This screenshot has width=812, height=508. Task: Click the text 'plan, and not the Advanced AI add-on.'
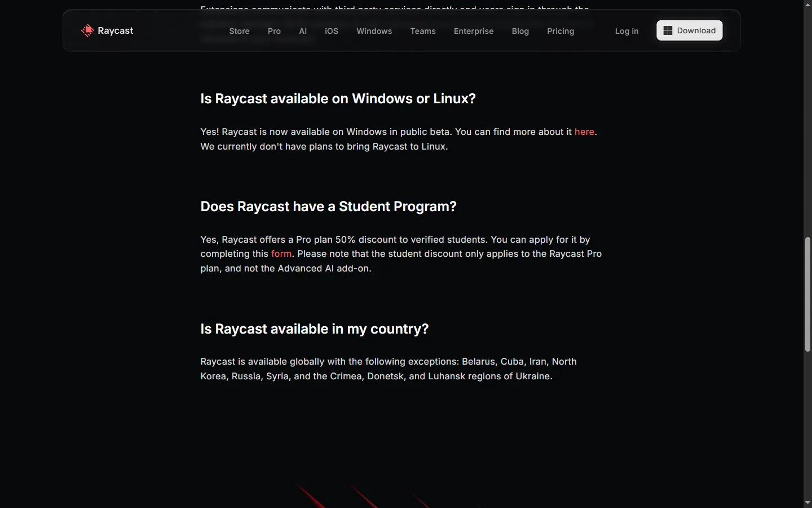[x=286, y=268]
